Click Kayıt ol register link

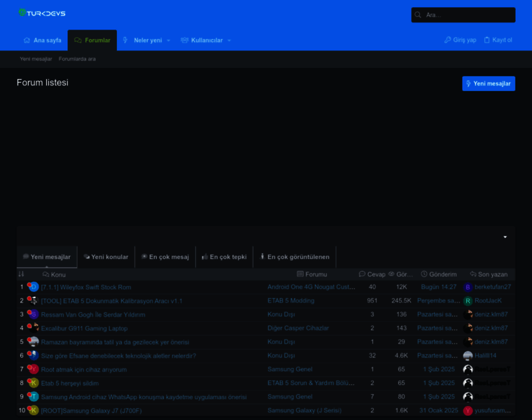click(x=498, y=40)
